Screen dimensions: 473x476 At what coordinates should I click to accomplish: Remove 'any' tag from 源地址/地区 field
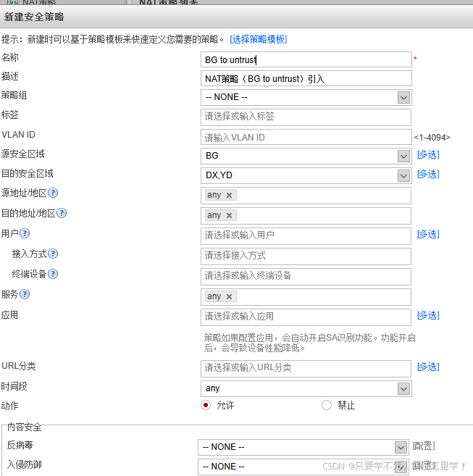229,196
